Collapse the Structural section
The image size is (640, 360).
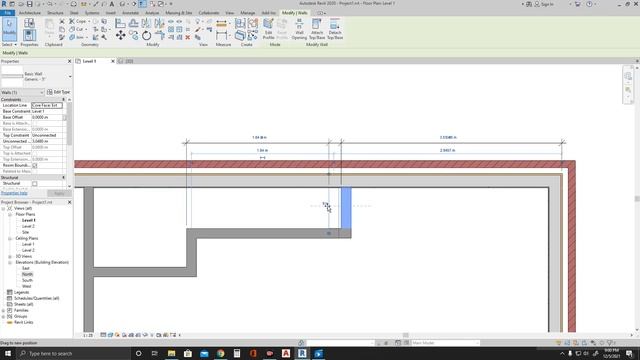tap(63, 178)
